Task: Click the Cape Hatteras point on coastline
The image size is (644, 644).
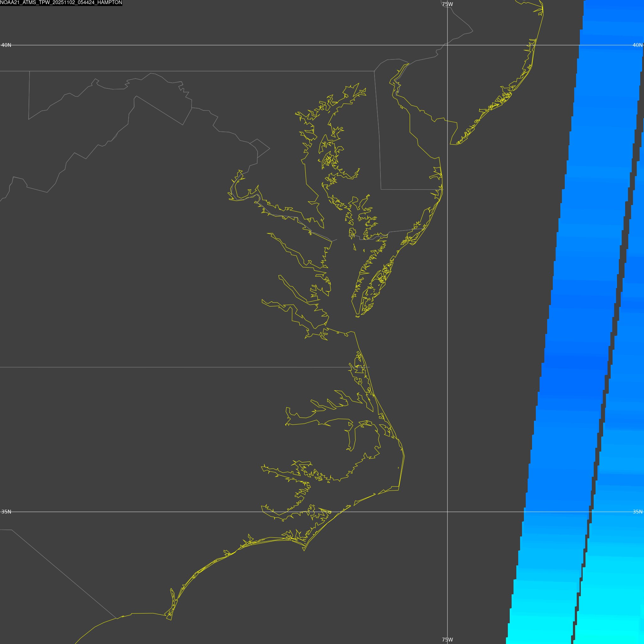Action: [x=399, y=490]
